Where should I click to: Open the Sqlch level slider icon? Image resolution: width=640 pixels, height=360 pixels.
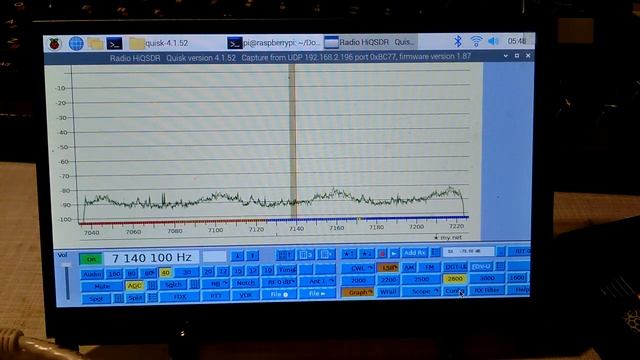194,284
